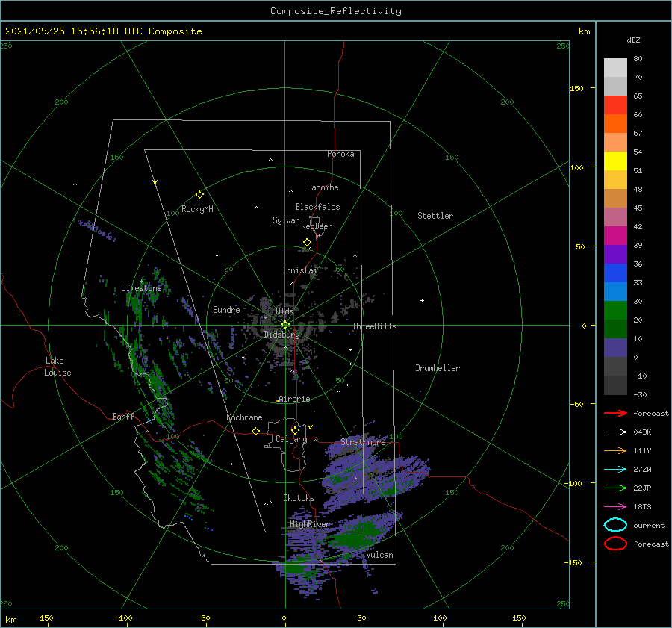Screen dimensions: 672x628
Task: Click the orange 111V arrow icon
Action: [615, 450]
